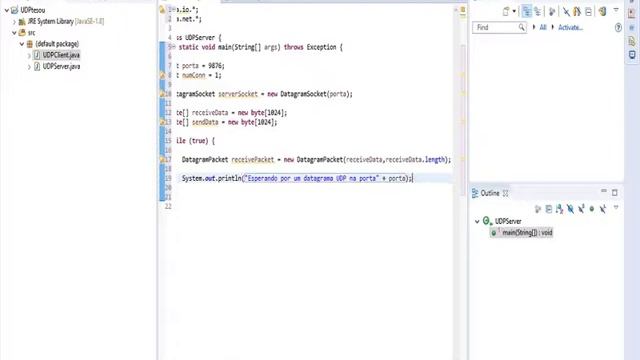Click the New Task icon in Task List
Screen dimensions: 640x360
click(x=506, y=11)
